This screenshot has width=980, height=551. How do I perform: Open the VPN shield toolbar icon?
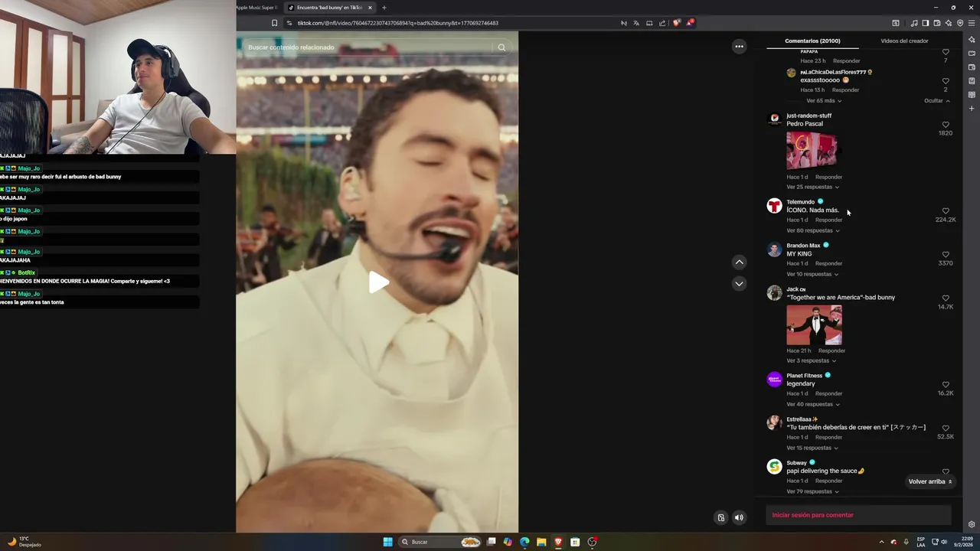(960, 23)
